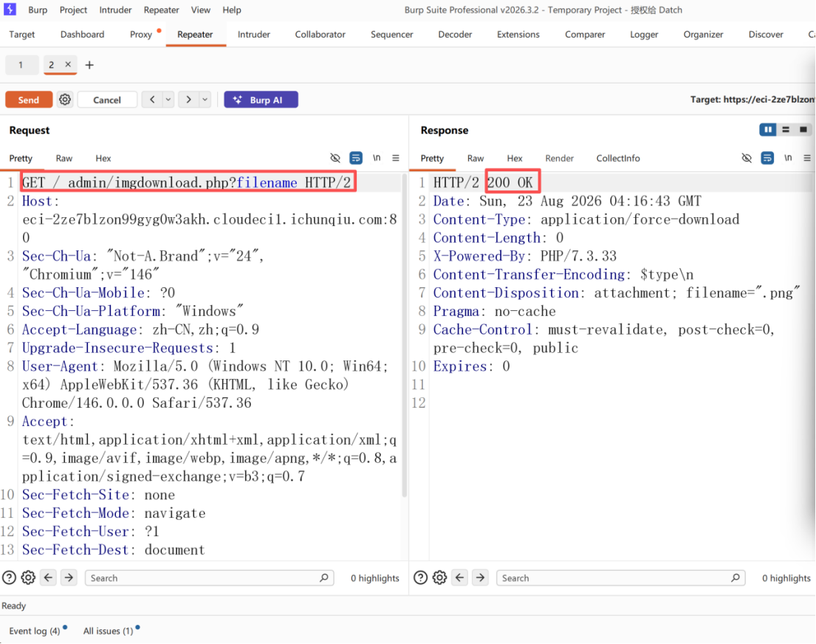This screenshot has height=644, width=816.
Task: Show request in Hex view
Action: click(103, 158)
